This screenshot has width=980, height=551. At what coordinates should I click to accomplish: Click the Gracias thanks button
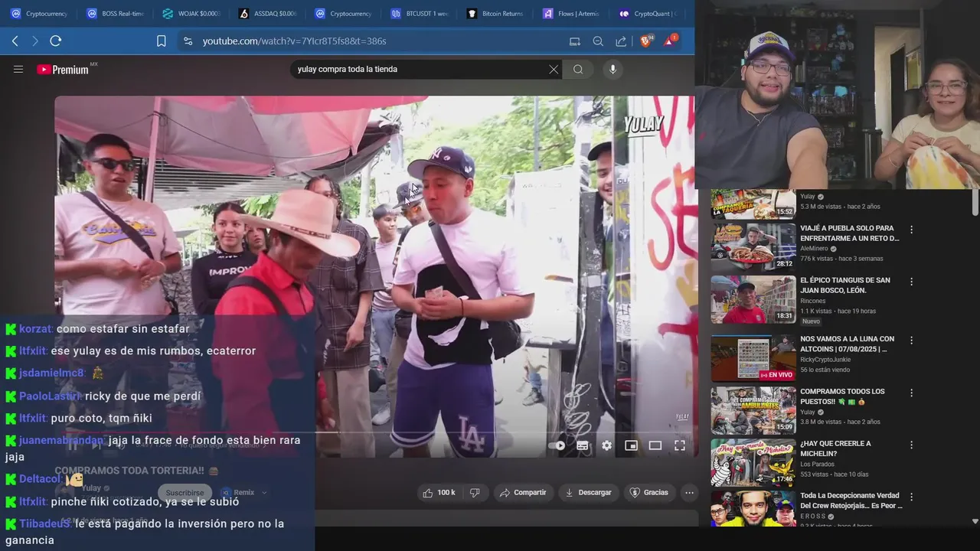[648, 493]
